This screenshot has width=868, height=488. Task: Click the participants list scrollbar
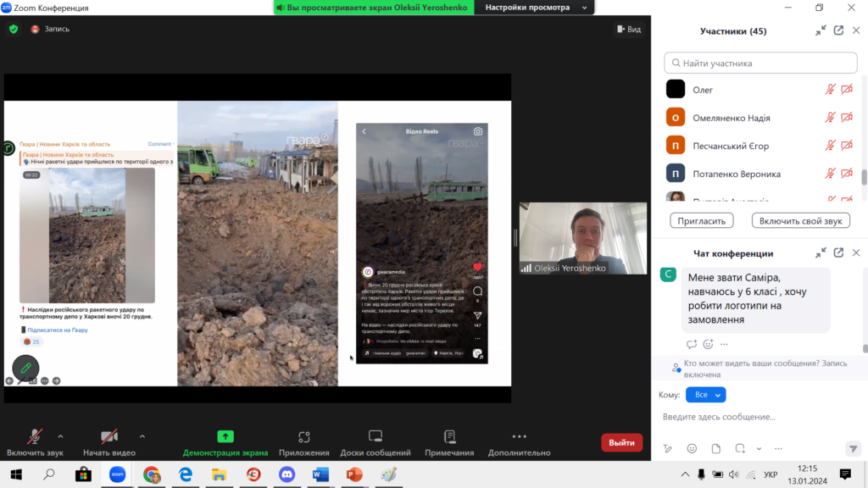pos(864,177)
